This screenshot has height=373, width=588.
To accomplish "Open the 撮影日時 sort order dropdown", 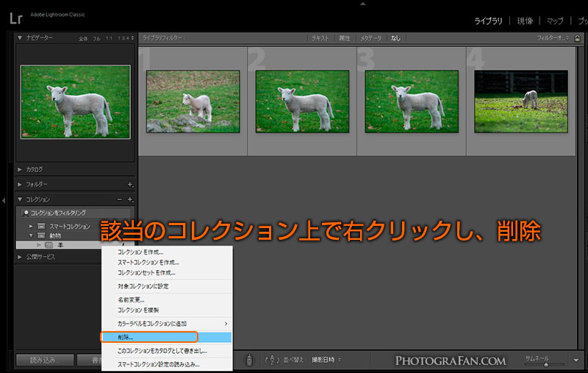I will [x=326, y=360].
